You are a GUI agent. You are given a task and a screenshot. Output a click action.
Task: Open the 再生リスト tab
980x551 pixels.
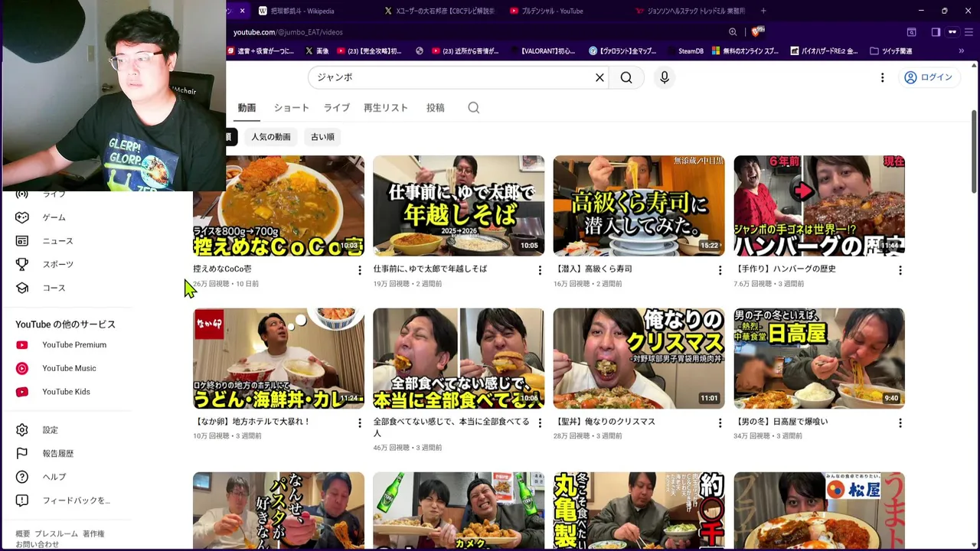coord(386,108)
